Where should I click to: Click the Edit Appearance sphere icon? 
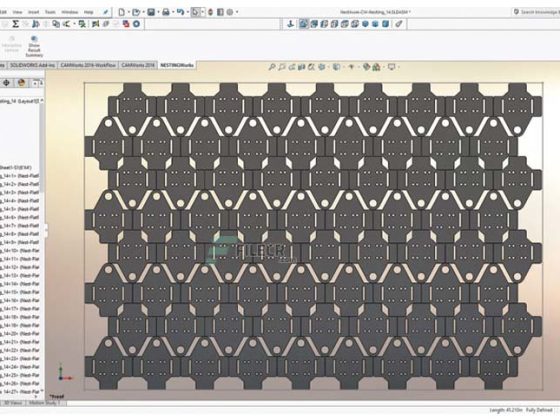pyautogui.click(x=366, y=67)
